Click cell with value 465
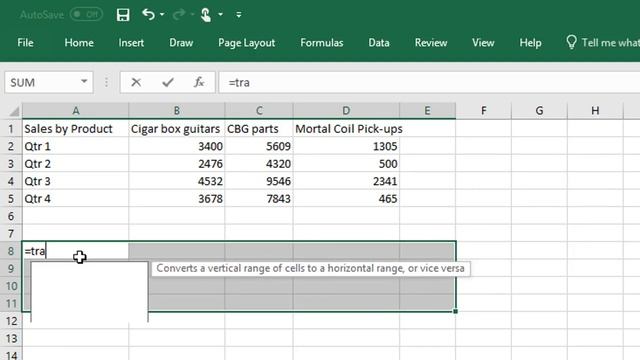The image size is (640, 360). click(346, 199)
